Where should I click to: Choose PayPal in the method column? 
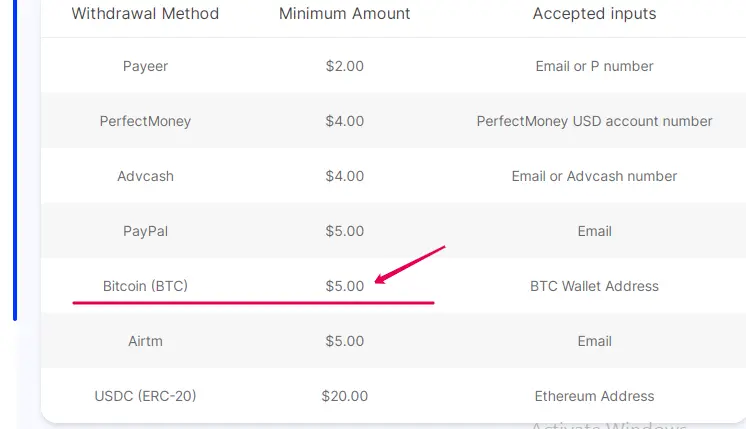[x=145, y=231]
